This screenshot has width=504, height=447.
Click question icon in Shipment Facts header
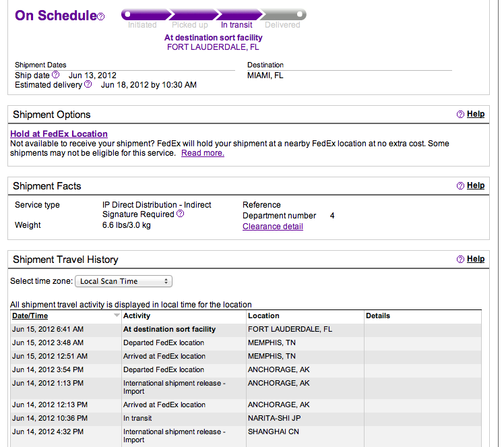tap(460, 185)
